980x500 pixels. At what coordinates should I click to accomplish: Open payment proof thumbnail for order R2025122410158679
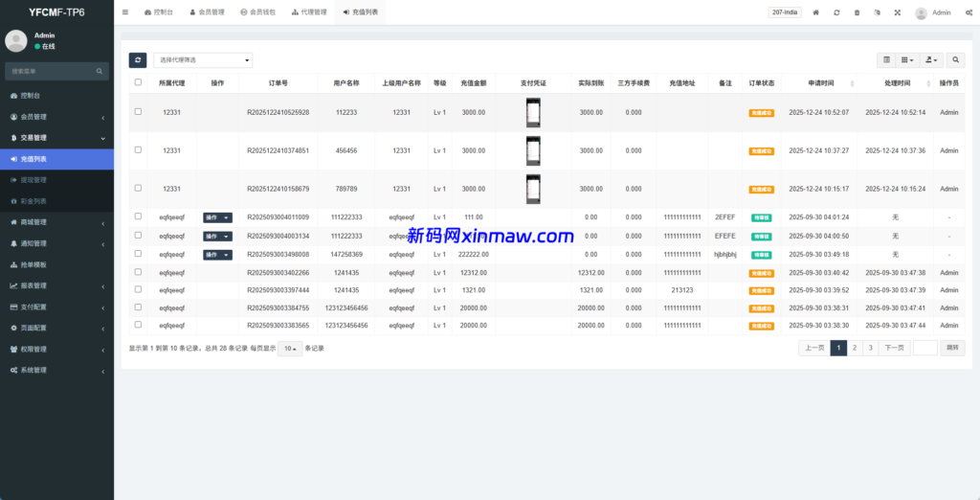click(x=533, y=189)
